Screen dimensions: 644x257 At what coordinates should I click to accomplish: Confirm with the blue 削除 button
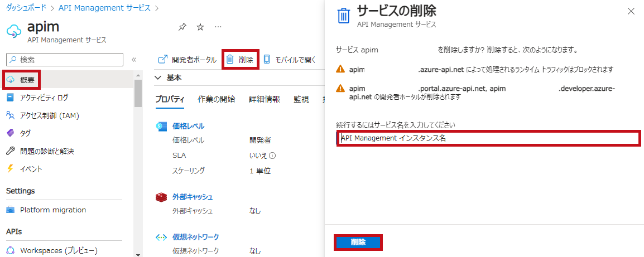click(x=358, y=242)
